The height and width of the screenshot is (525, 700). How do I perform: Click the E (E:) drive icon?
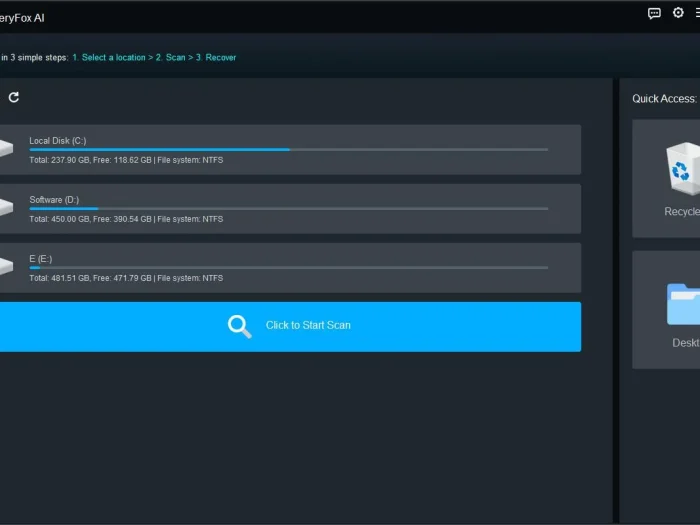point(5,267)
